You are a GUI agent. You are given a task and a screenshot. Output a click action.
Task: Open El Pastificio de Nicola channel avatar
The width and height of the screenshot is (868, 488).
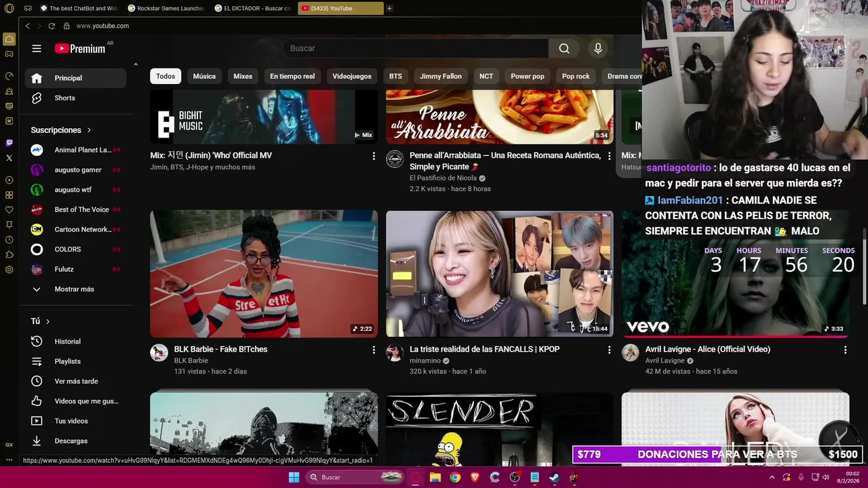(395, 159)
